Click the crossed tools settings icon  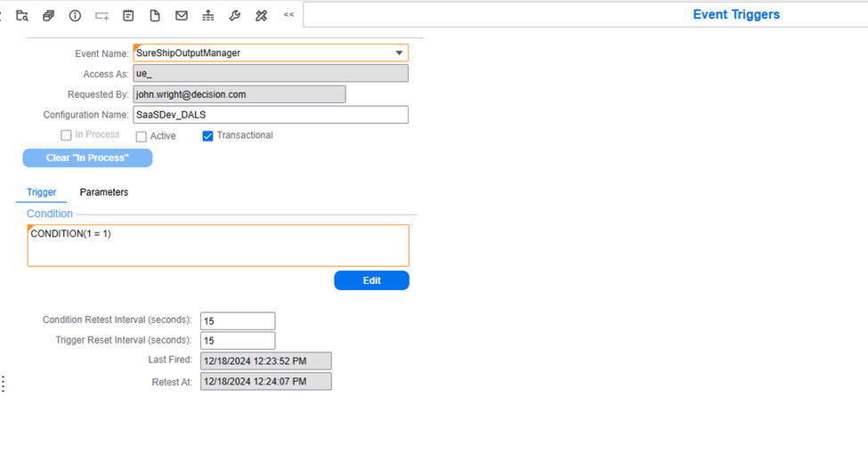[261, 15]
